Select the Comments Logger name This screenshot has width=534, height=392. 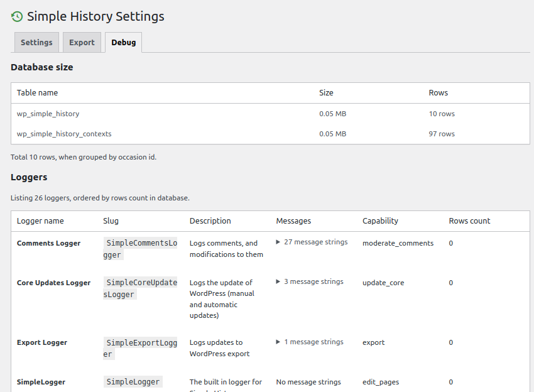pyautogui.click(x=49, y=243)
